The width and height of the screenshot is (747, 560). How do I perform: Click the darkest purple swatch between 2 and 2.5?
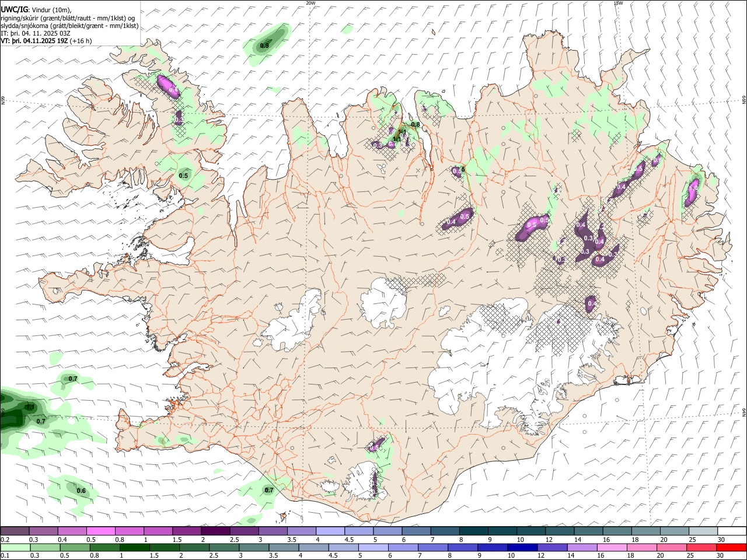215,531
